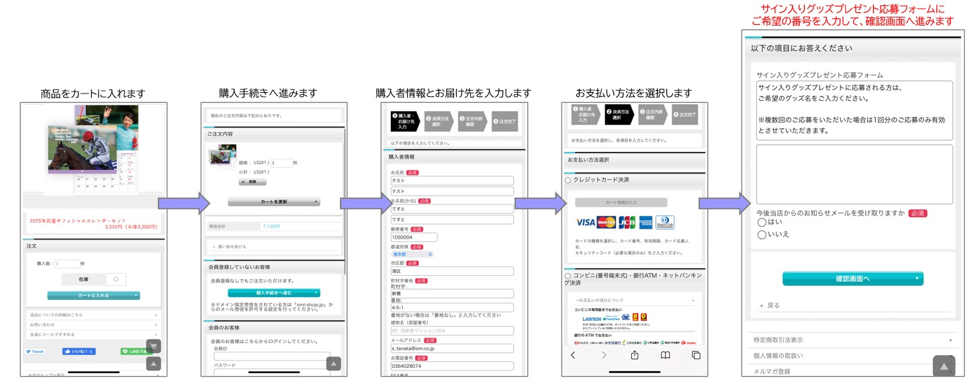Click the パスワード input field
The width and height of the screenshot is (980, 382).
[x=272, y=373]
